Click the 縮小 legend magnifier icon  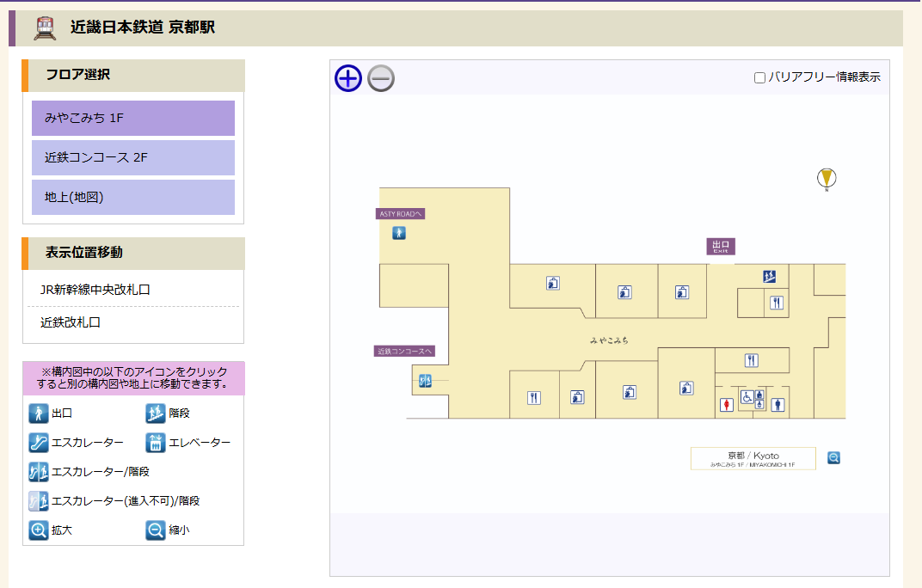(x=155, y=530)
